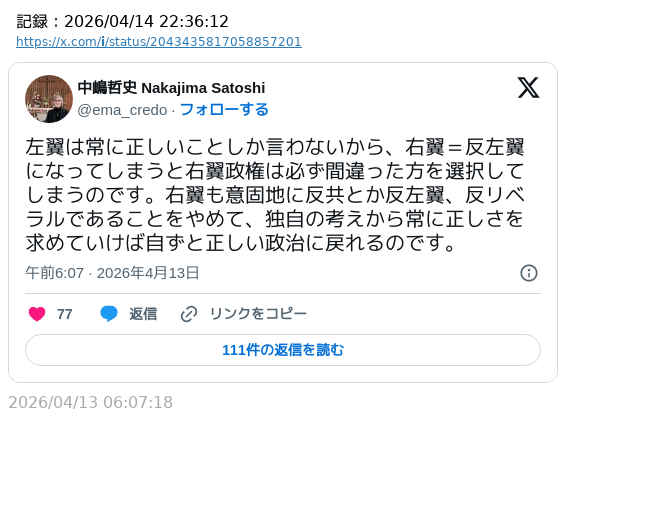Click the blue reply bubble icon

[109, 314]
